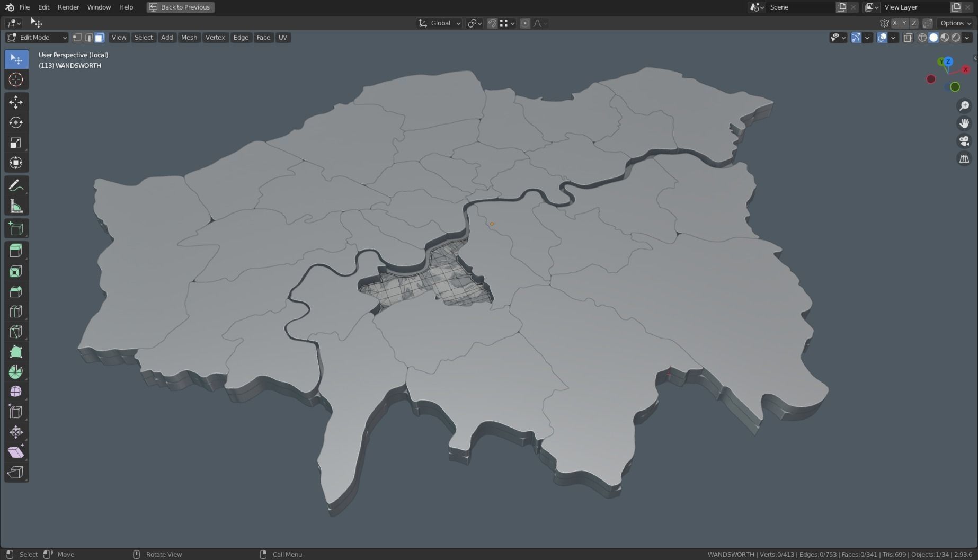Screen dimensions: 978x560
Task: Toggle Z axis mirror
Action: [914, 23]
